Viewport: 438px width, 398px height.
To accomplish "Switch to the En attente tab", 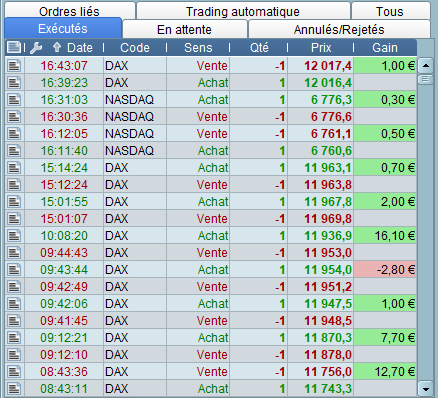I will pyautogui.click(x=184, y=30).
